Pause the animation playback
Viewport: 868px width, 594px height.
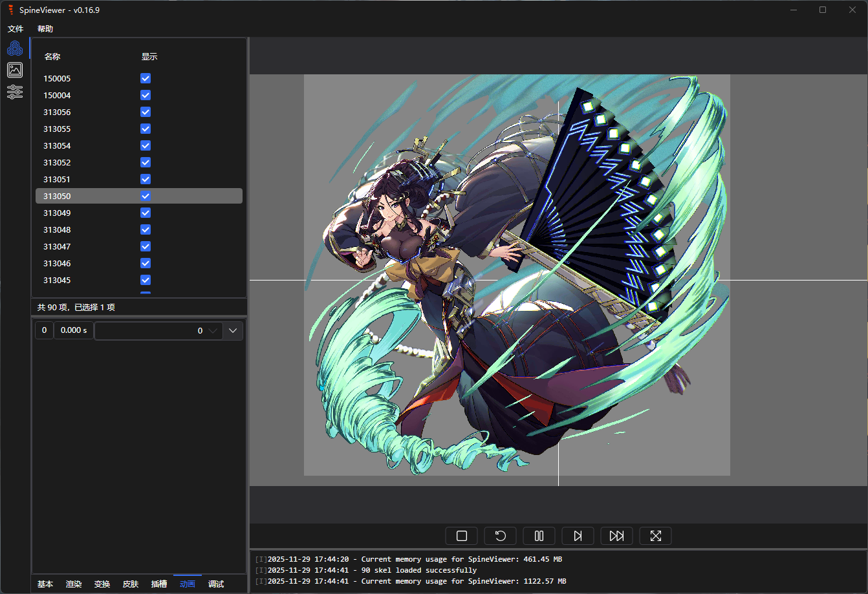[539, 536]
